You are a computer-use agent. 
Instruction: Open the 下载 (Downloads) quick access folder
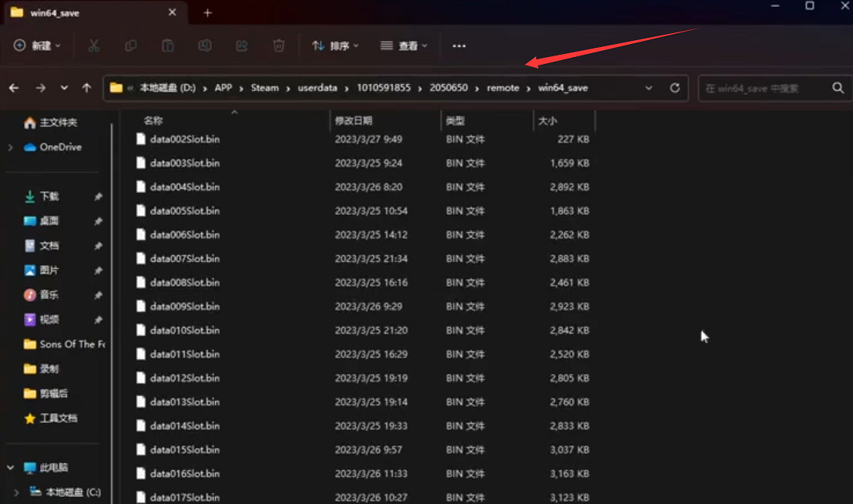click(x=49, y=197)
